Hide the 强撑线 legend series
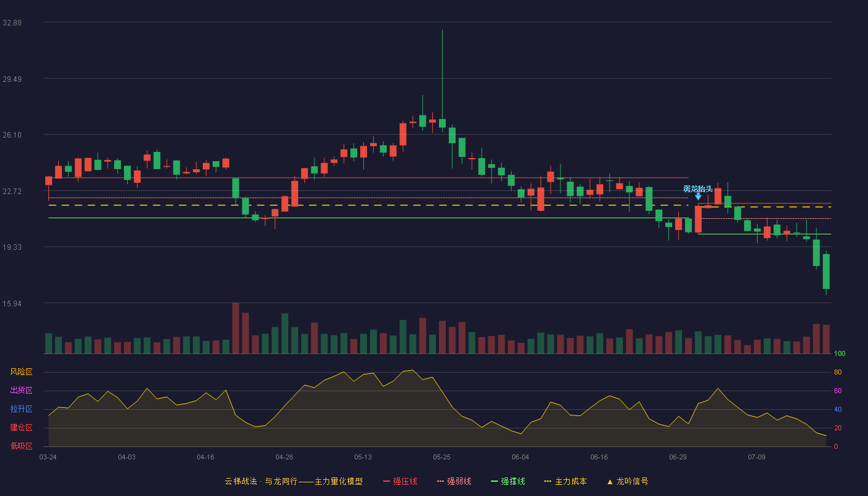This screenshot has height=496, width=868. (x=508, y=481)
